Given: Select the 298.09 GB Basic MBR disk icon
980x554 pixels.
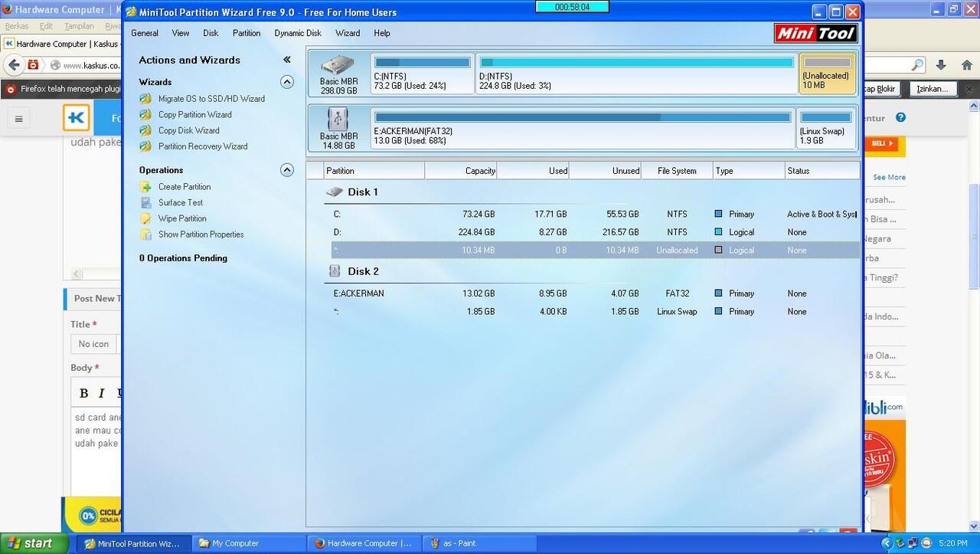Looking at the screenshot, I should 338,65.
